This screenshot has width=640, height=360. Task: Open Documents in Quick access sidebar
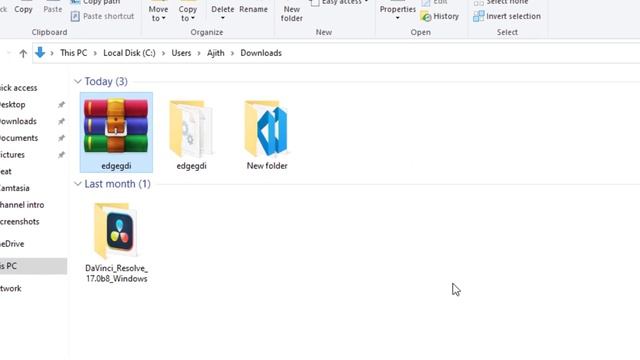(x=19, y=138)
